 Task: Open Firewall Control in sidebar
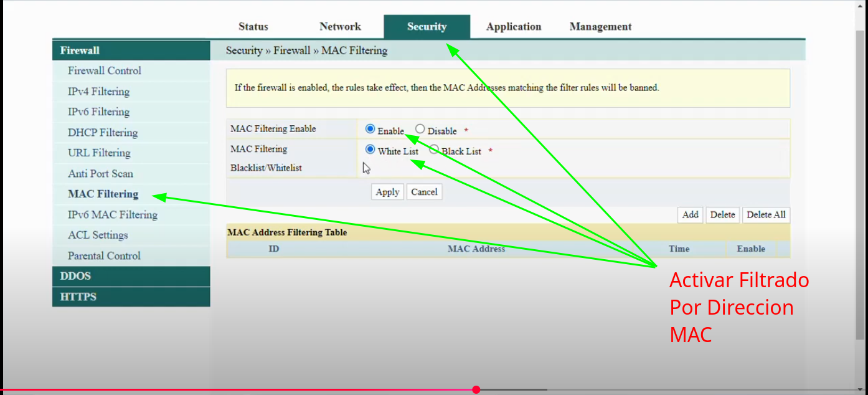pyautogui.click(x=105, y=71)
